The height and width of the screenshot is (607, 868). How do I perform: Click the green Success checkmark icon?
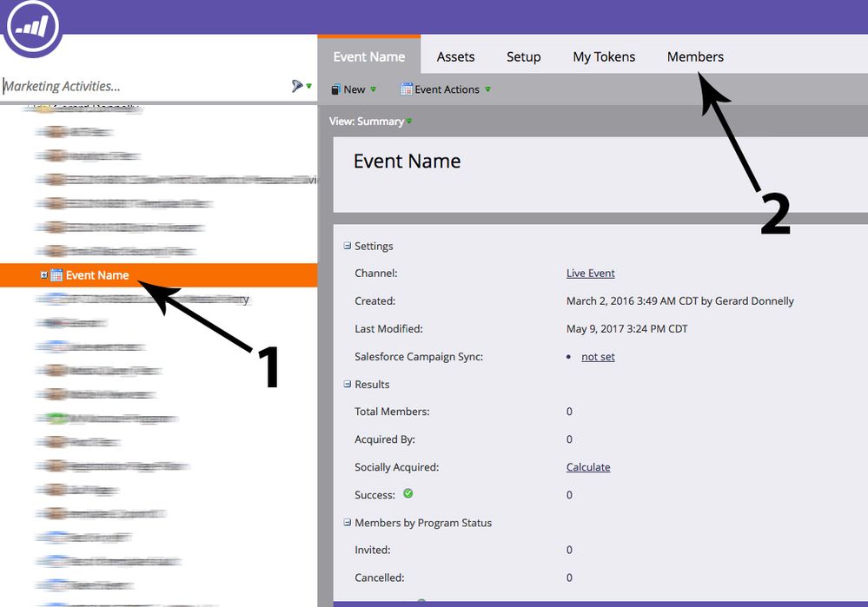pos(408,494)
